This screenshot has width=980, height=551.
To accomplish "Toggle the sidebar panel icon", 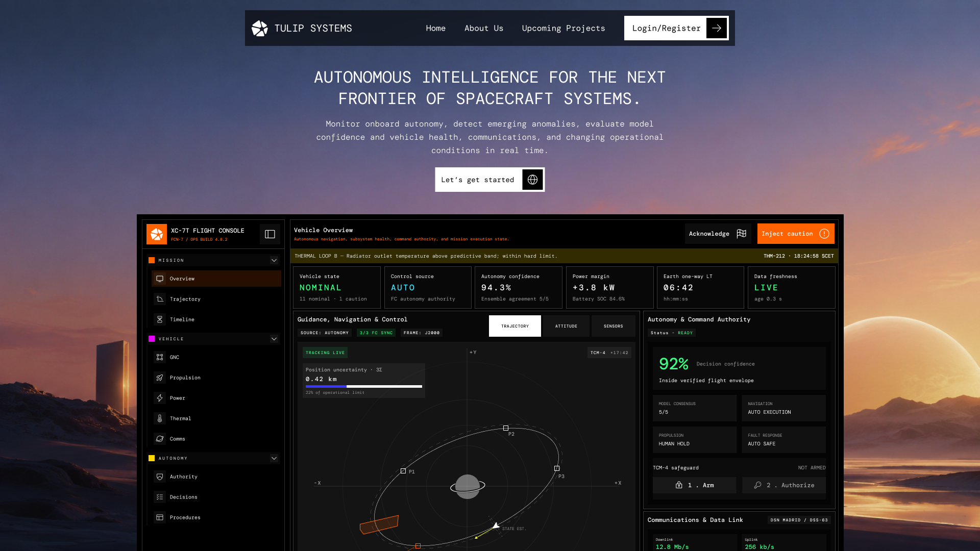I will [x=270, y=234].
